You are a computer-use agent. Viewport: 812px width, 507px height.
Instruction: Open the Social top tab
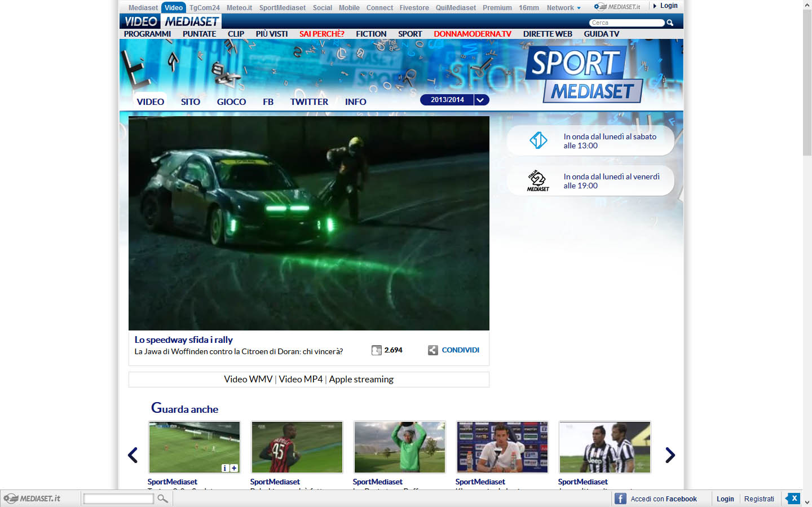(323, 8)
